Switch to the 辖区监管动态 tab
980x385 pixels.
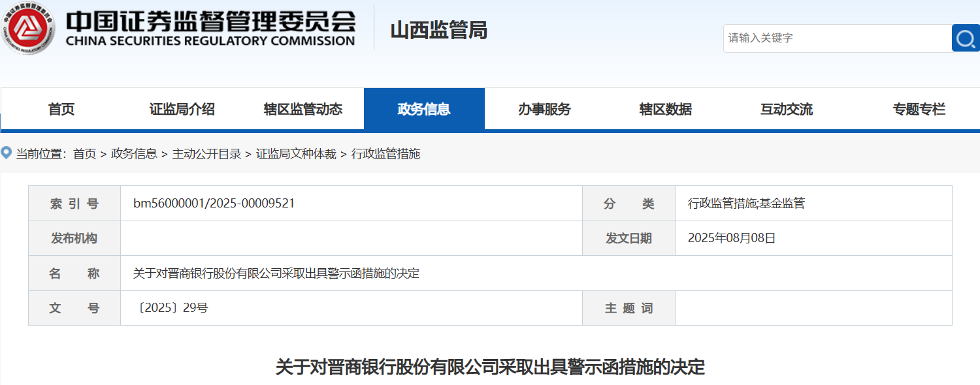click(x=303, y=110)
